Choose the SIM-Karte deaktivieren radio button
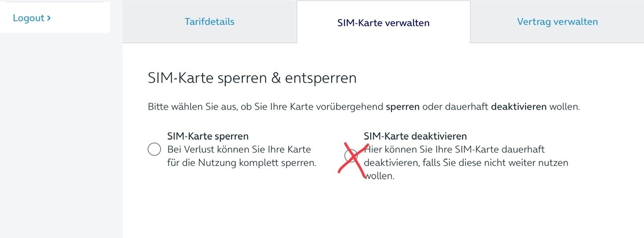This screenshot has width=644, height=238. pyautogui.click(x=351, y=155)
